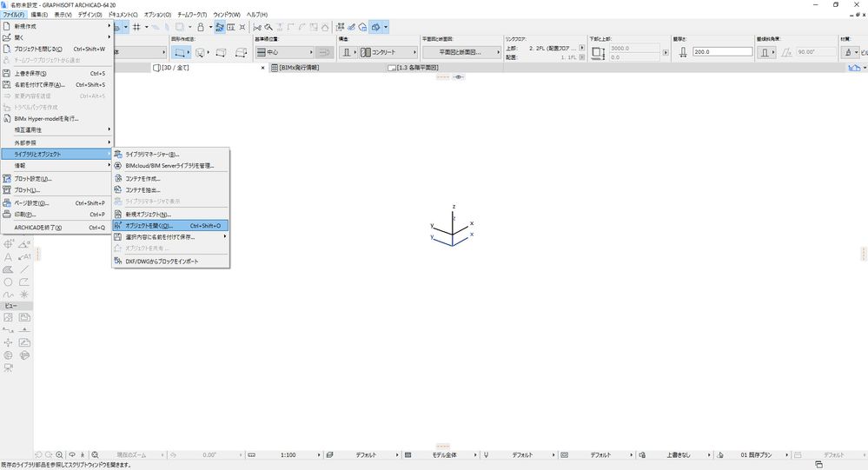Choose 印刷(P)... in the File menu
The width and height of the screenshot is (868, 470).
coord(56,215)
